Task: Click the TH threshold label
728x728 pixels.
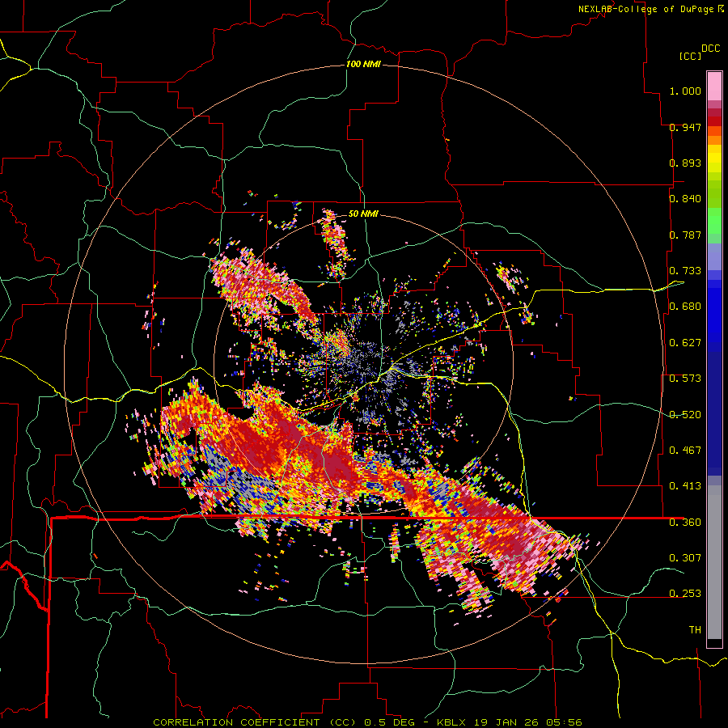Action: (x=695, y=630)
